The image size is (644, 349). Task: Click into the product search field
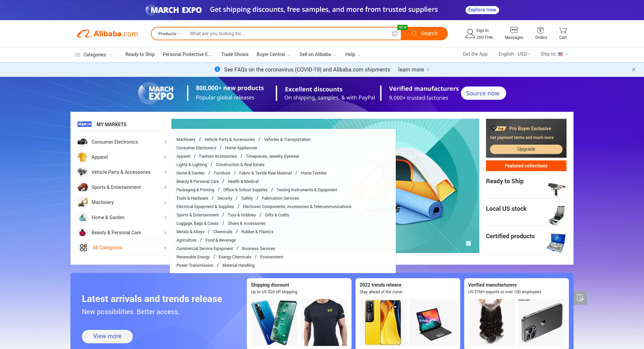point(288,34)
